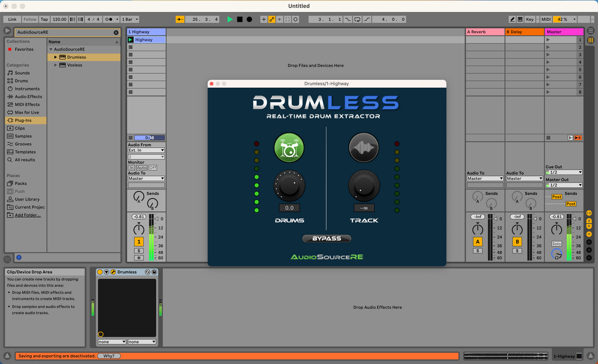Click the green drum kit icon

point(289,148)
